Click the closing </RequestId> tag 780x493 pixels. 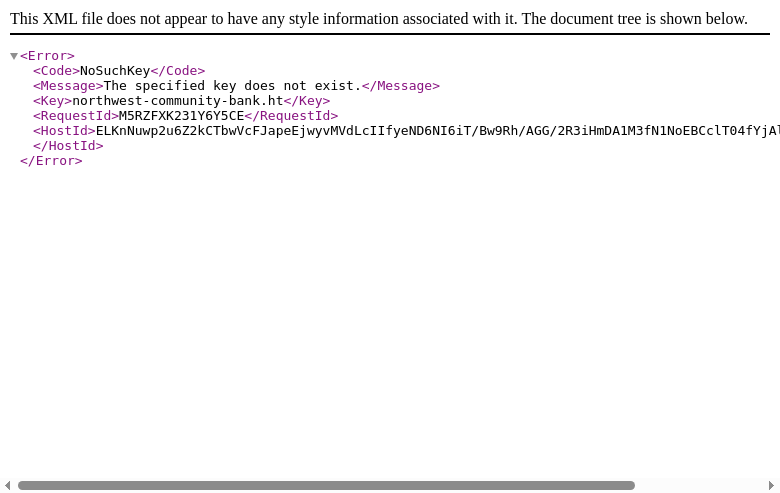pyautogui.click(x=291, y=115)
